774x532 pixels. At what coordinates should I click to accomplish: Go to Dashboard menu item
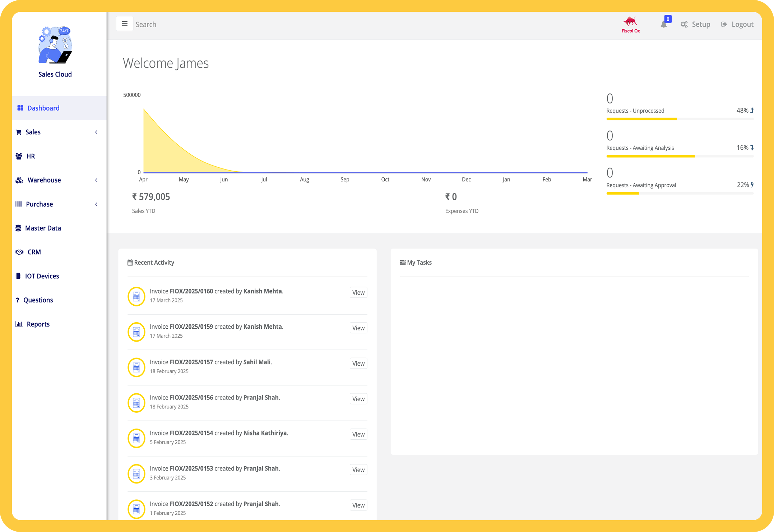point(43,108)
